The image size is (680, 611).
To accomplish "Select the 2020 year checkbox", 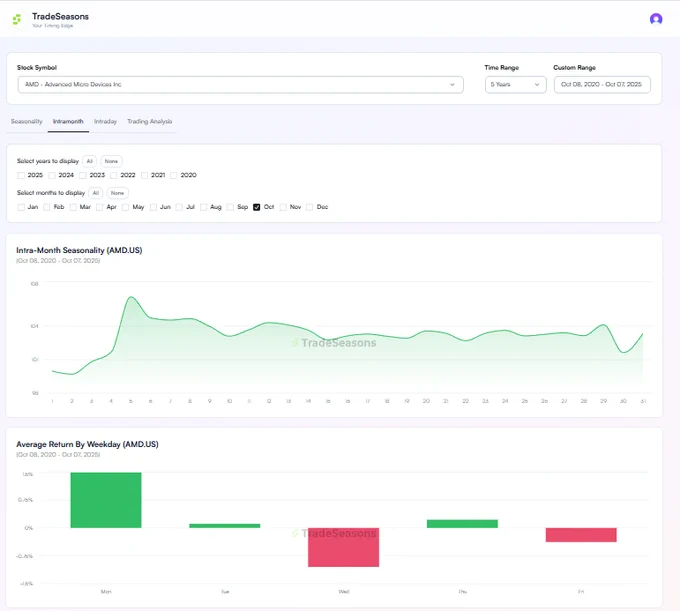I will pyautogui.click(x=173, y=175).
